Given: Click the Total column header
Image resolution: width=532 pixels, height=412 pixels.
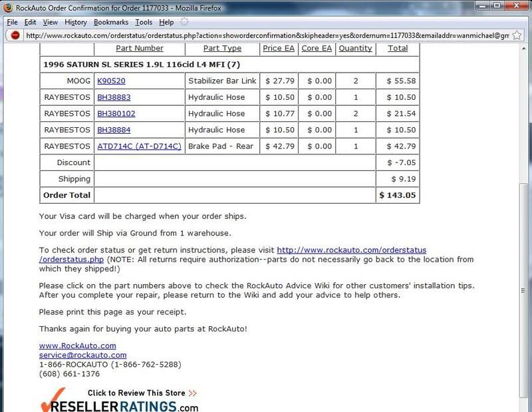Looking at the screenshot, I should click(x=398, y=48).
